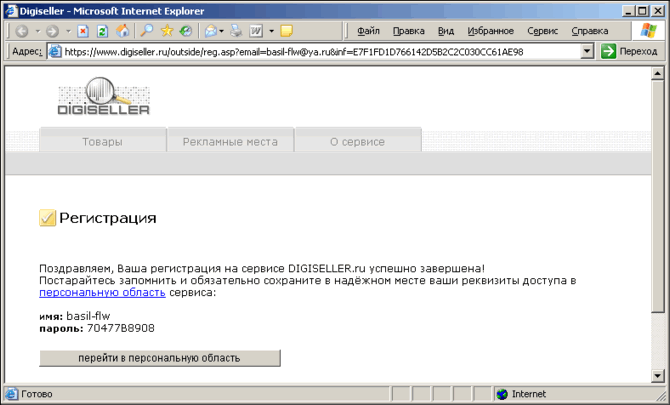The width and height of the screenshot is (670, 405).
Task: Open Favorites star icon
Action: pos(167,30)
